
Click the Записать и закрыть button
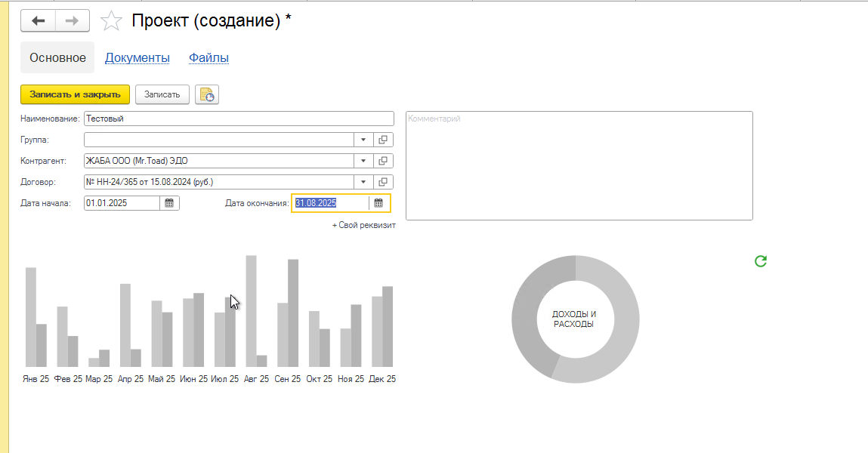pyautogui.click(x=75, y=94)
